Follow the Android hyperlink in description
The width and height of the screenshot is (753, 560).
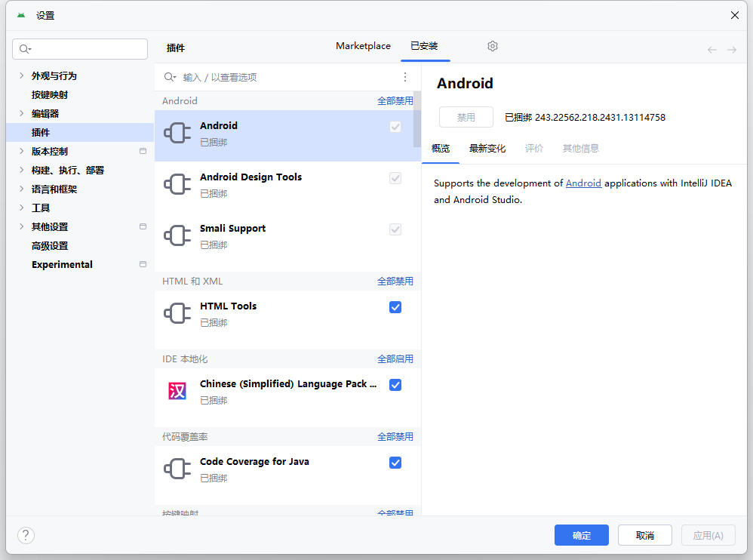pyautogui.click(x=583, y=183)
